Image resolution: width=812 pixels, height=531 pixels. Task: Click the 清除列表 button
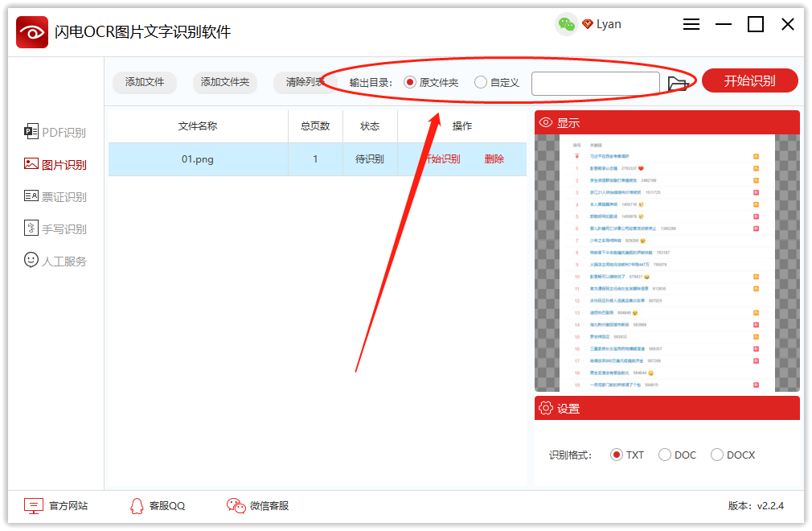pyautogui.click(x=305, y=82)
